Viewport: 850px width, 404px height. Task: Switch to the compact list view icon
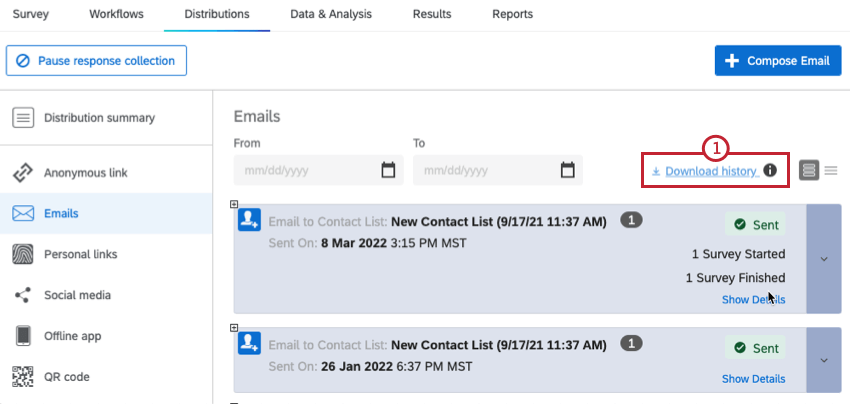(x=831, y=171)
